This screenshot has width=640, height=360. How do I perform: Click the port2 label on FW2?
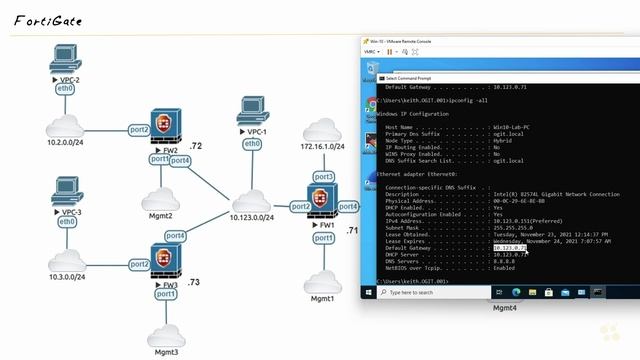click(x=139, y=130)
